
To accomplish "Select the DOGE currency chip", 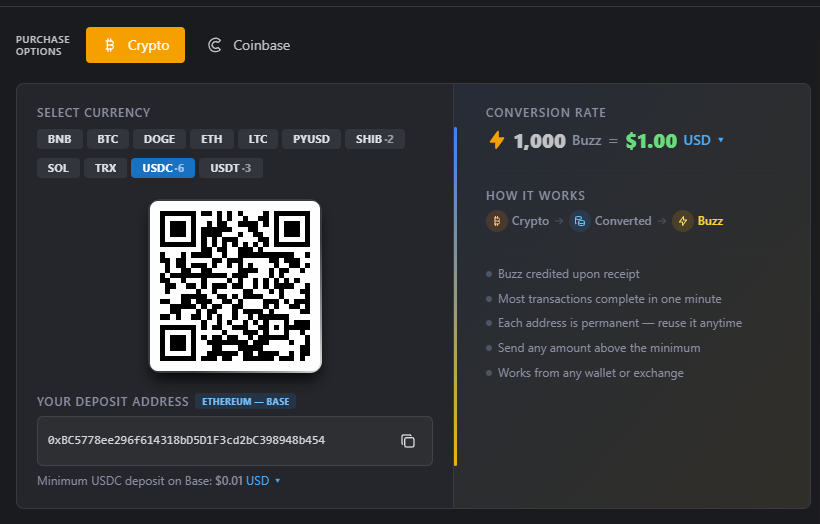I will (x=159, y=139).
